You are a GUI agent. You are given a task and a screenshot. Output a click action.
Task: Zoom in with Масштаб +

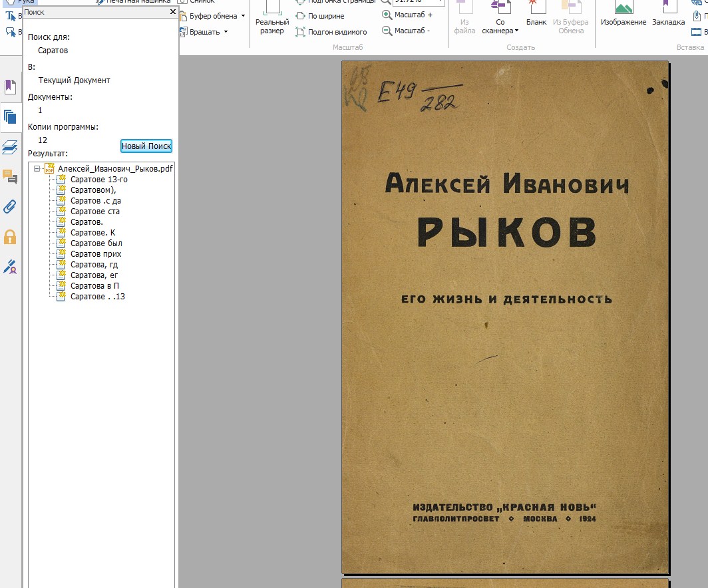coord(407,15)
